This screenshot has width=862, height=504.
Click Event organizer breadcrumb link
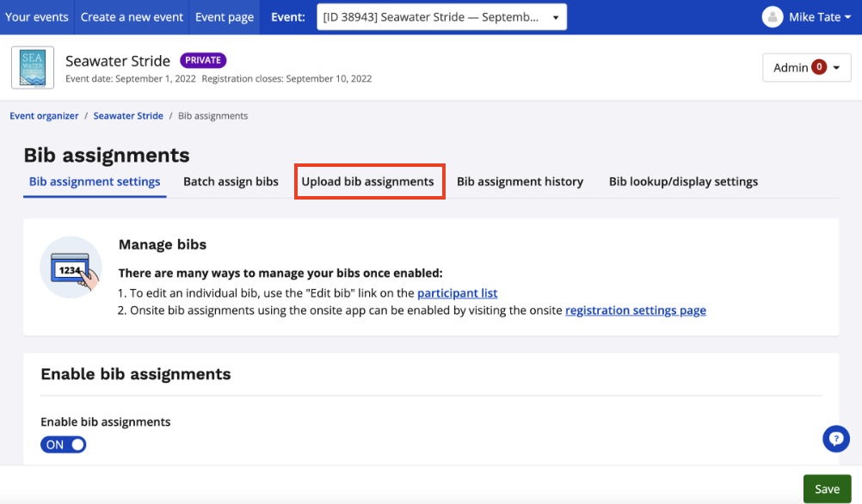[x=44, y=116]
